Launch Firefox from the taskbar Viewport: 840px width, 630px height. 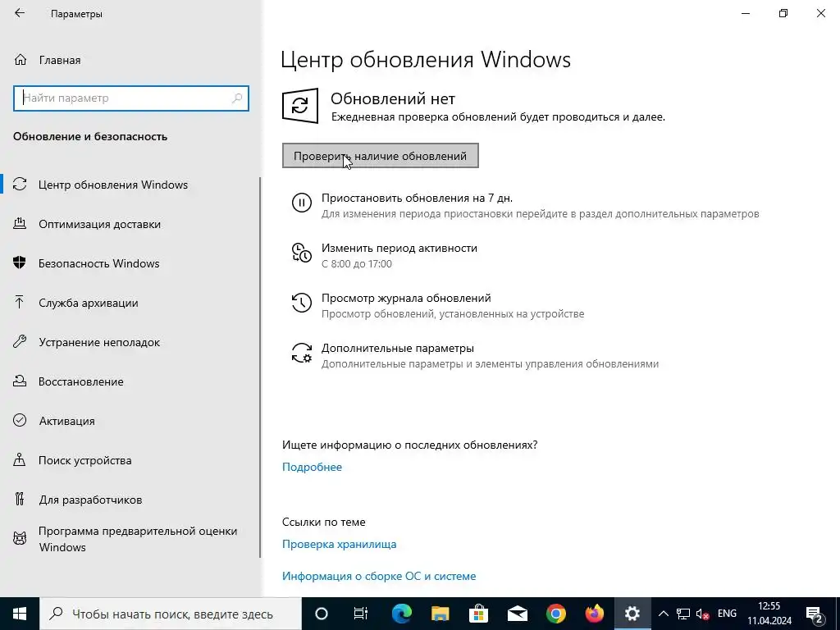pyautogui.click(x=594, y=614)
